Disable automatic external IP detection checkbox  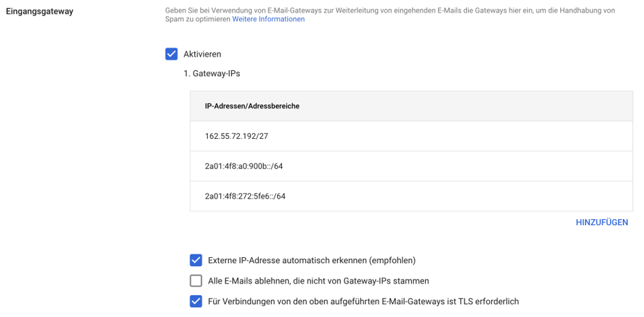[x=196, y=260]
